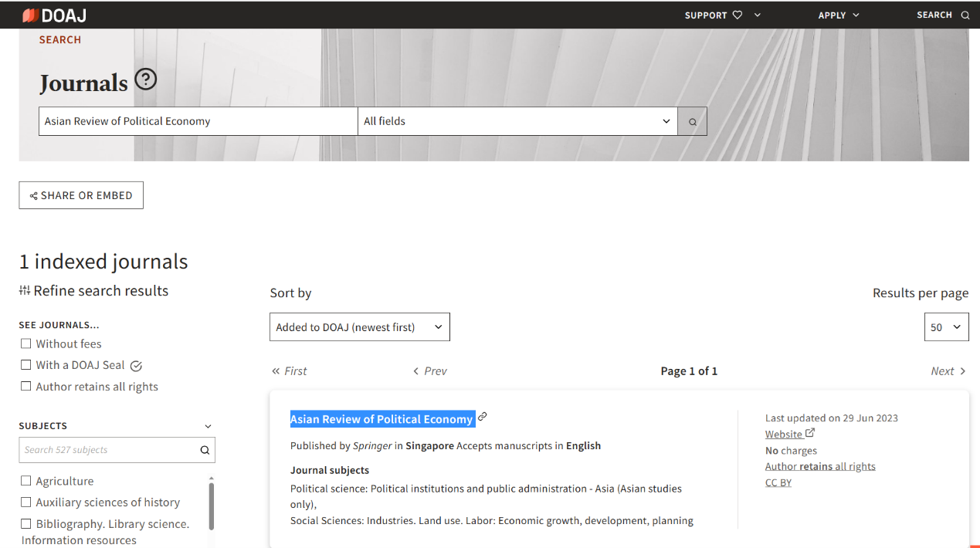Click 'Last updated on 29 Jun 2023' text
The height and width of the screenshot is (548, 980).
(x=832, y=418)
